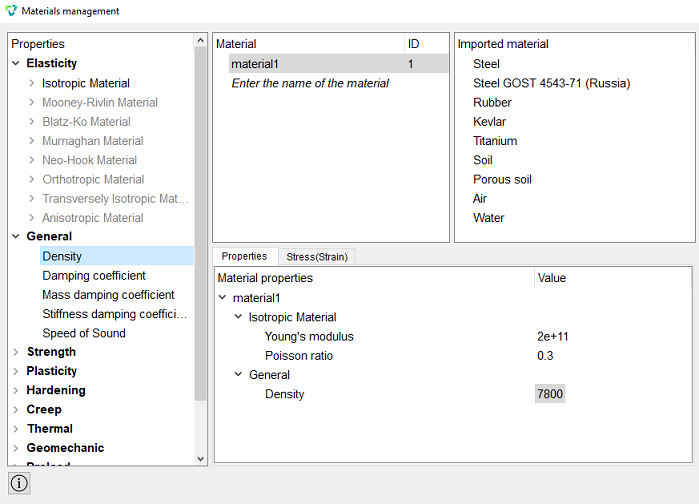Pick Steel GOST 4543-71 (Russia) material
Viewport: 699px width, 504px height.
(x=551, y=83)
